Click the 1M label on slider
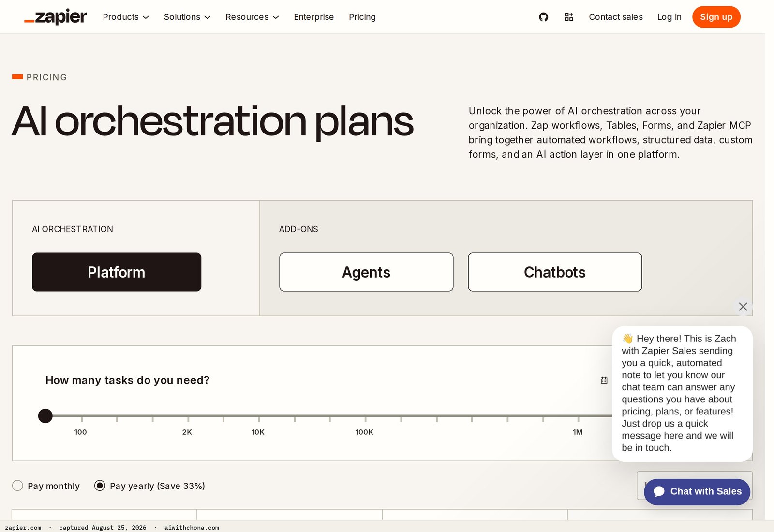774x532 pixels. tap(578, 432)
